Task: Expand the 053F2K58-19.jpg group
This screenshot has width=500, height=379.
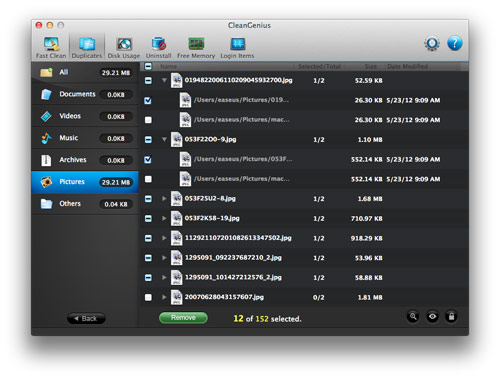Action: tap(164, 218)
